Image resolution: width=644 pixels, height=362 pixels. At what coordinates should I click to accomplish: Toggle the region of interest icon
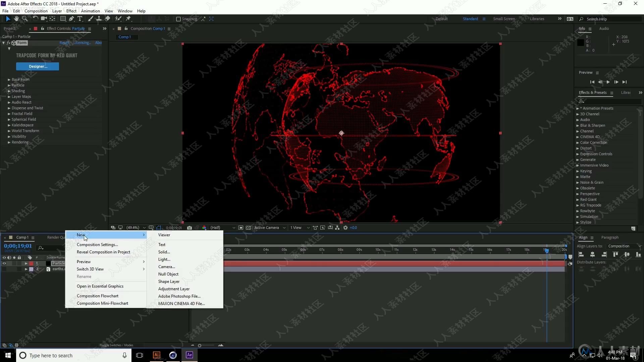(241, 228)
